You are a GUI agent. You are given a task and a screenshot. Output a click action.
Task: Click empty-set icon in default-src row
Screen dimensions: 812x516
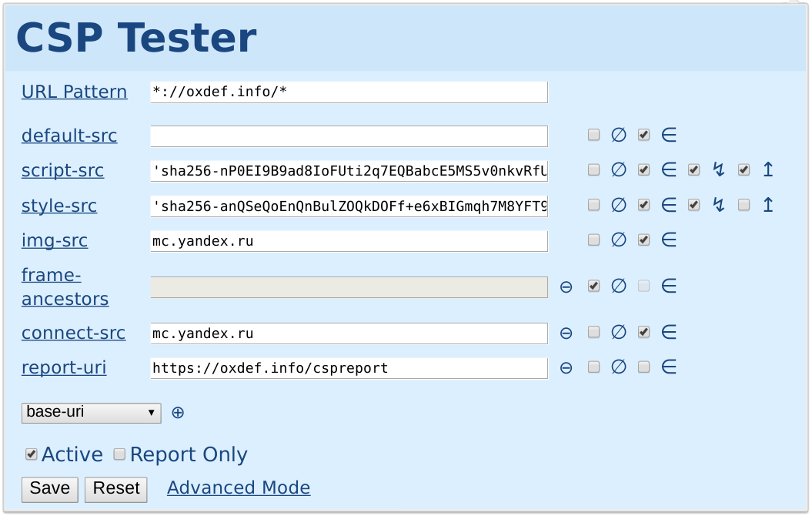point(618,135)
